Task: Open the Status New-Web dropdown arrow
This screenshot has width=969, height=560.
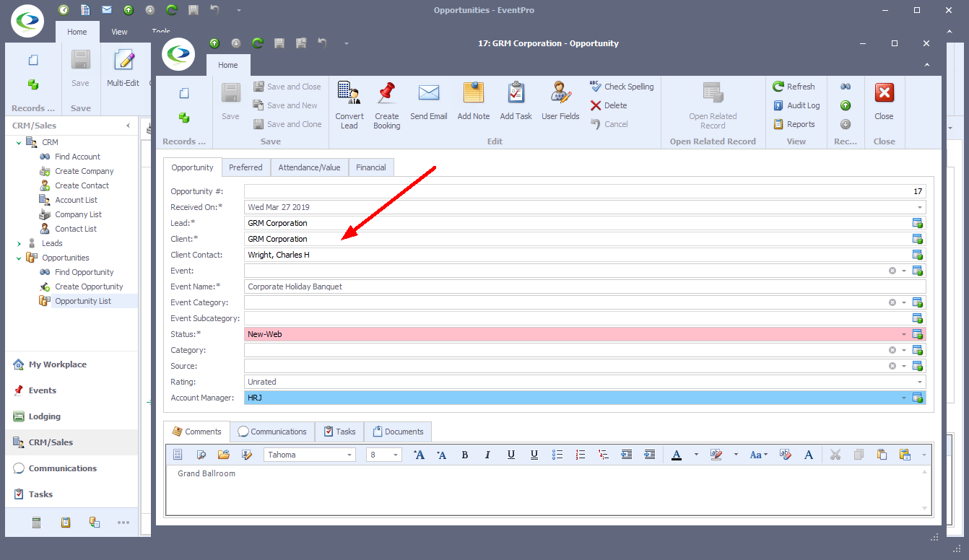Action: tap(904, 334)
